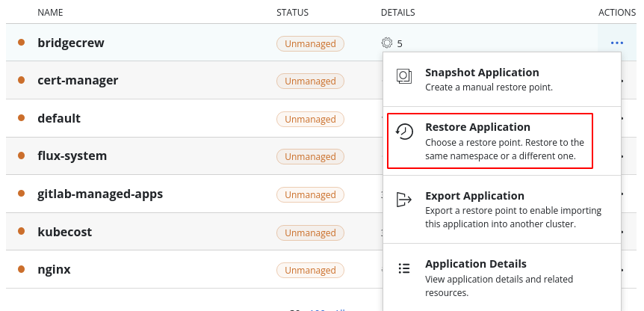Click the Unmanaged badge for cert-manager
The width and height of the screenshot is (644, 311).
[310, 81]
